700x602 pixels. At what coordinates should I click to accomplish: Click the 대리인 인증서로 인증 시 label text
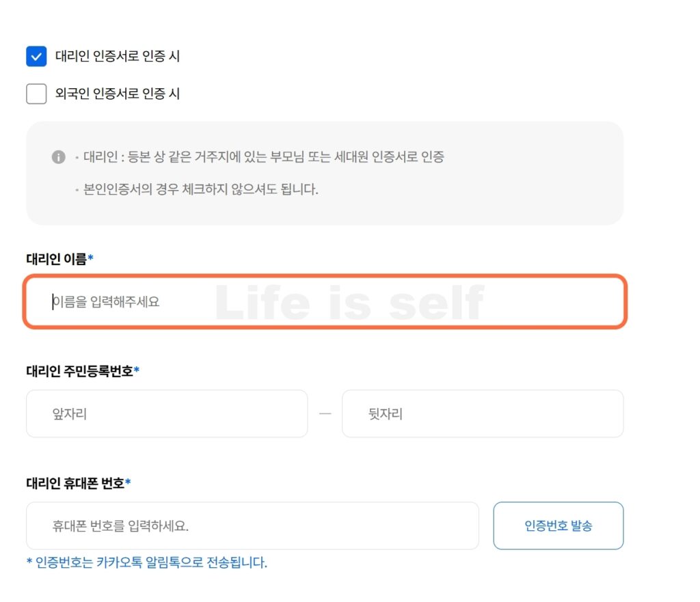pos(118,56)
